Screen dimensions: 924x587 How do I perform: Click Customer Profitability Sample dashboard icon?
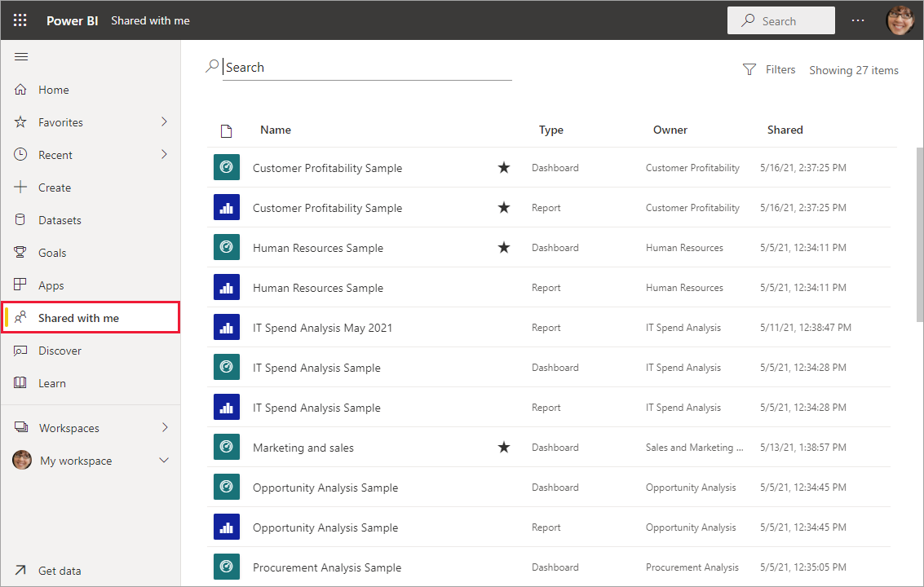click(226, 167)
